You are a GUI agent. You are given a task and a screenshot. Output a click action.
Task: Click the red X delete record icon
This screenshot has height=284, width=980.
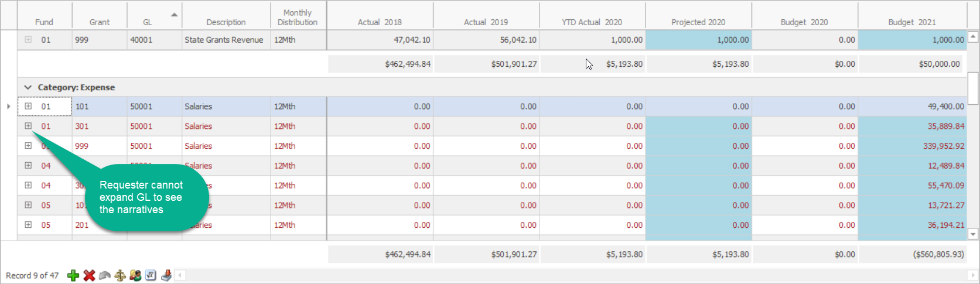[x=89, y=276]
